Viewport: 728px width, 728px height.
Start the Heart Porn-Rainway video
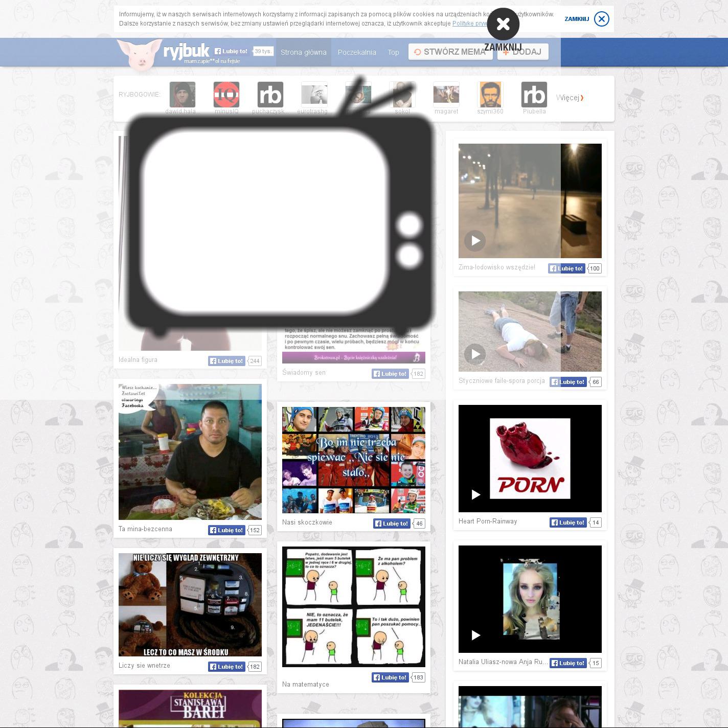475,494
